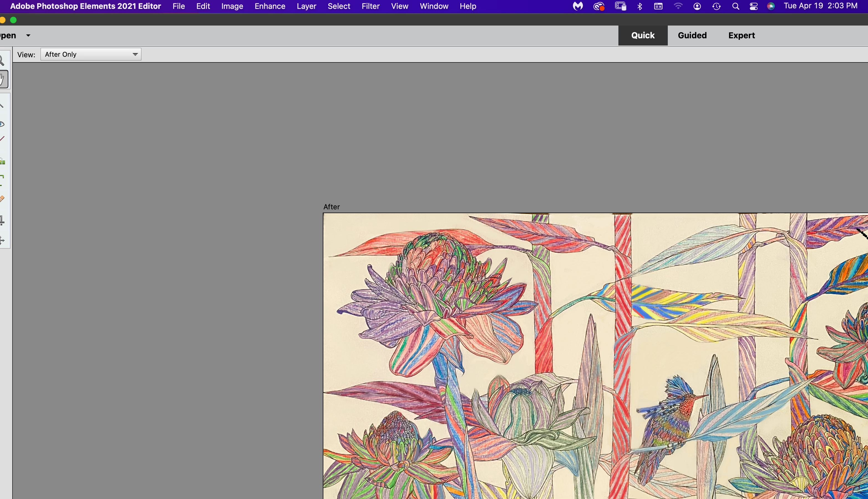Open macOS Control Center toggles icon
This screenshot has height=499, width=868.
[x=753, y=6]
